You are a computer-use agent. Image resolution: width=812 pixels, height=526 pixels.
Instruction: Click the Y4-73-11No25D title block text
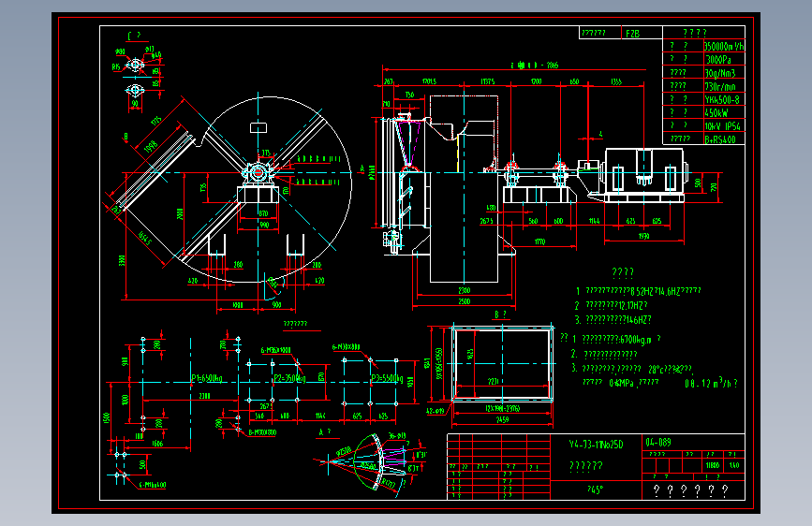596,445
